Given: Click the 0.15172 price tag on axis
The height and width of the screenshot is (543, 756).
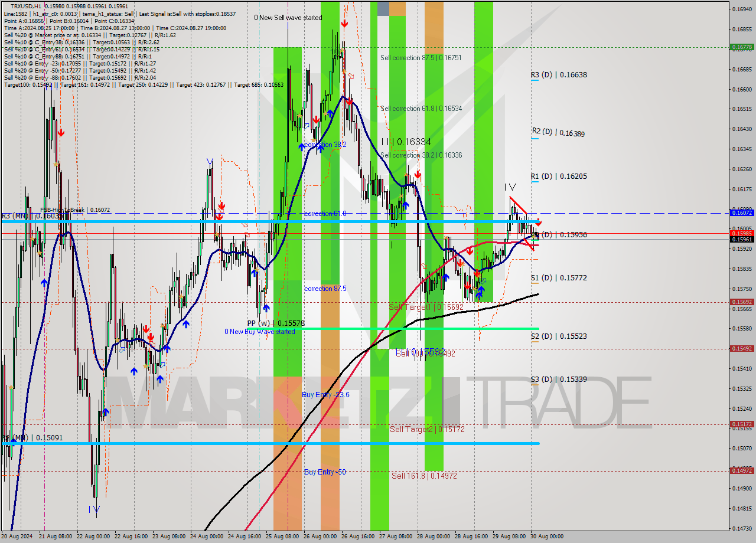Looking at the screenshot, I should pos(742,424).
